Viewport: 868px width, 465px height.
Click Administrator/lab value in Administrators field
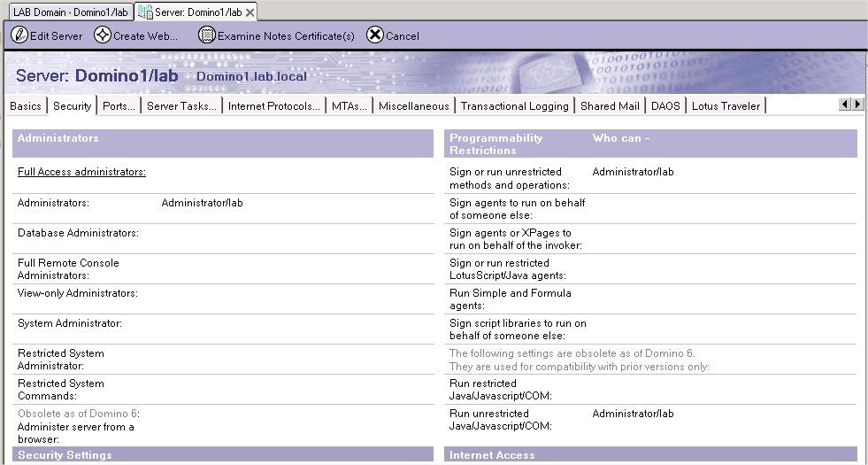point(202,203)
